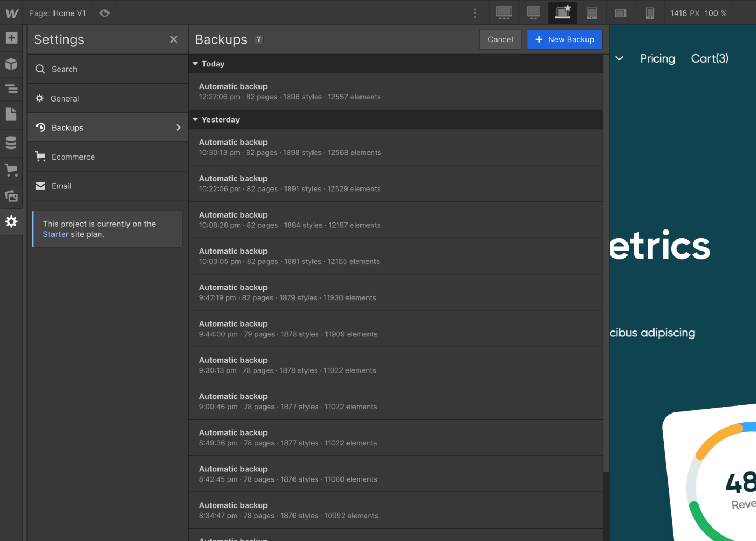Collapse the Yesterday backups section
Screen dimensions: 756x541
pos(195,119)
